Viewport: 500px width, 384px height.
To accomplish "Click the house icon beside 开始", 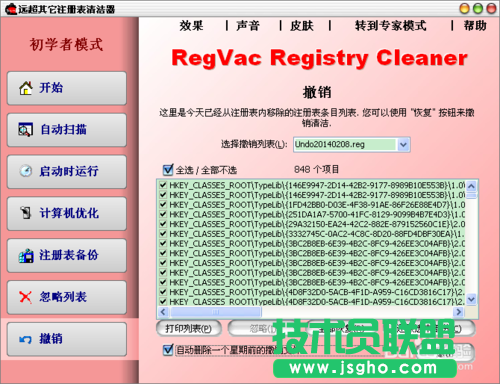I will (x=26, y=88).
